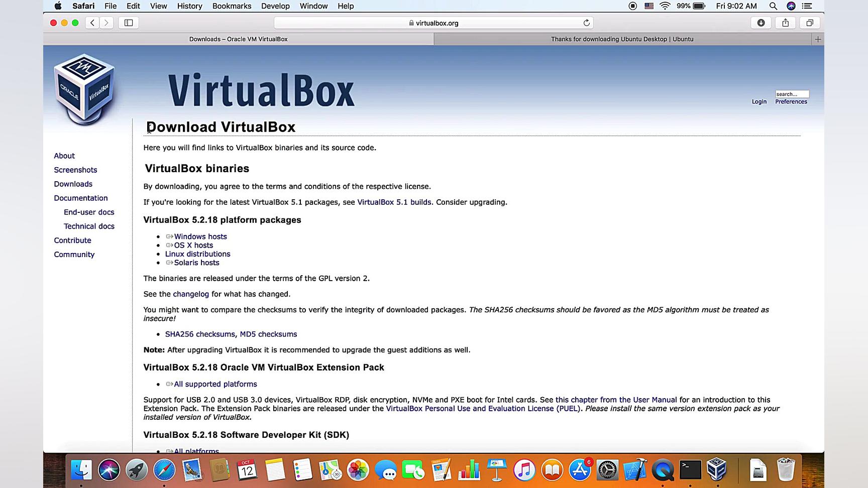Go back with the Safari back arrow
The height and width of the screenshot is (488, 868).
[x=92, y=23]
